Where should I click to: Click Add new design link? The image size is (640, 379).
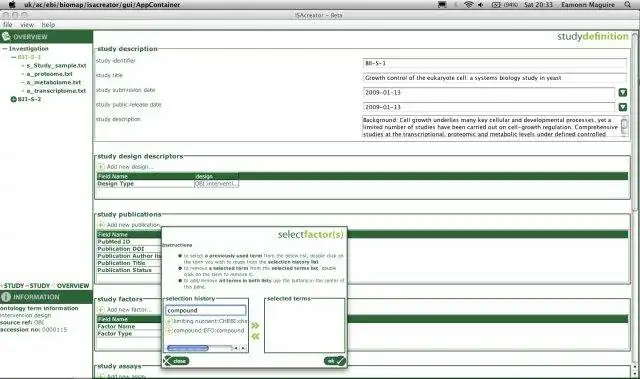[130, 166]
